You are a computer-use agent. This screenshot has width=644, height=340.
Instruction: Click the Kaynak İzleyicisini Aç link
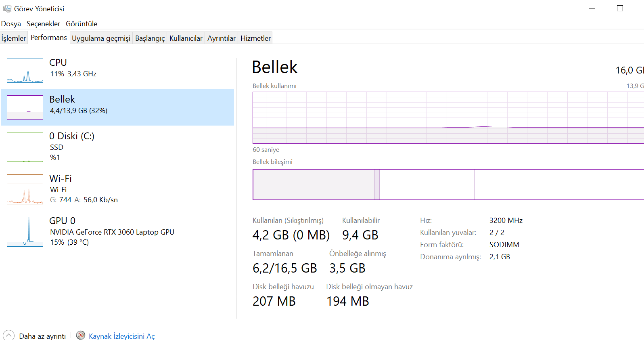click(x=121, y=336)
